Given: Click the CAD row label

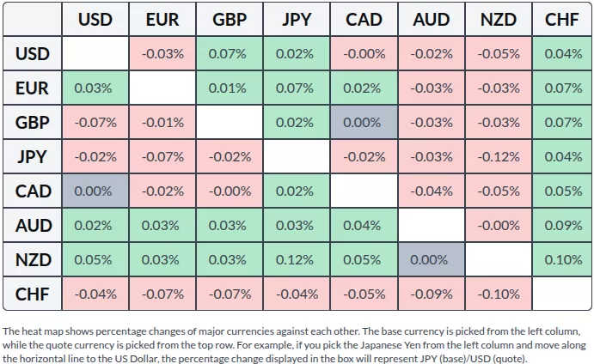Looking at the screenshot, I should coord(34,191).
